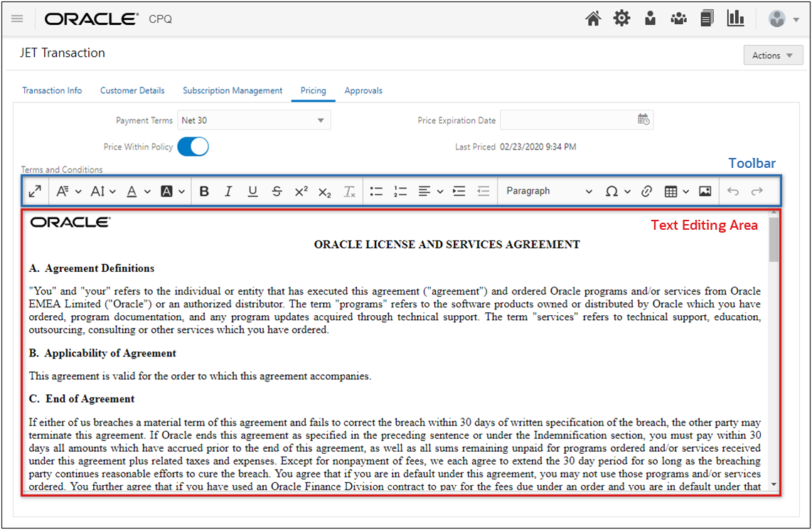Insert an image into the editor
812x530 pixels.
[x=705, y=191]
